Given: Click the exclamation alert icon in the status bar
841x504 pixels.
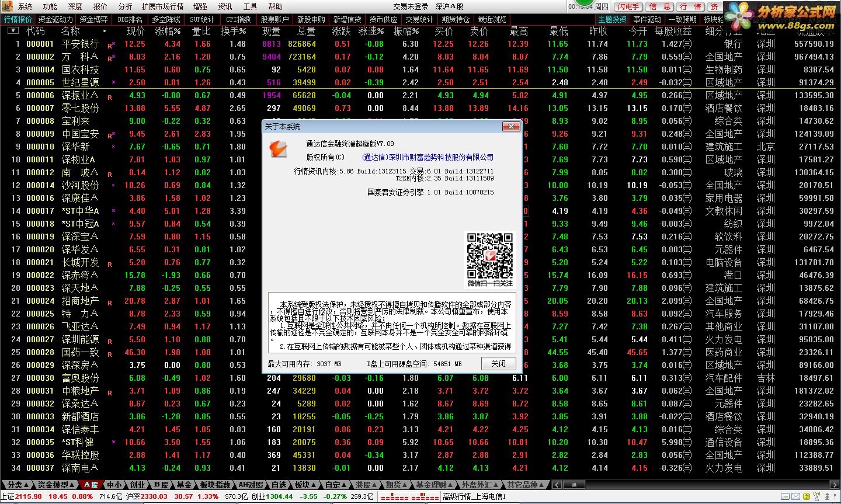Looking at the screenshot, I should click(x=835, y=496).
